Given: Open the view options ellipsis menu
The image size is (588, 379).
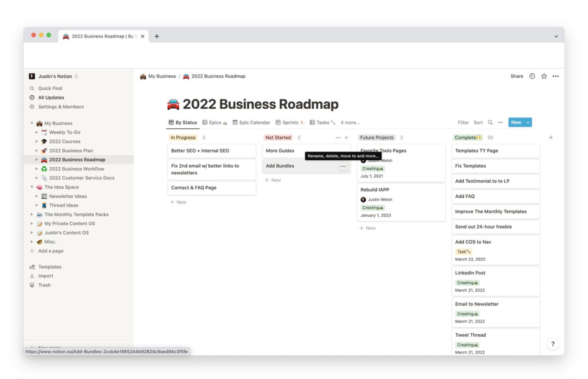Looking at the screenshot, I should [x=500, y=122].
